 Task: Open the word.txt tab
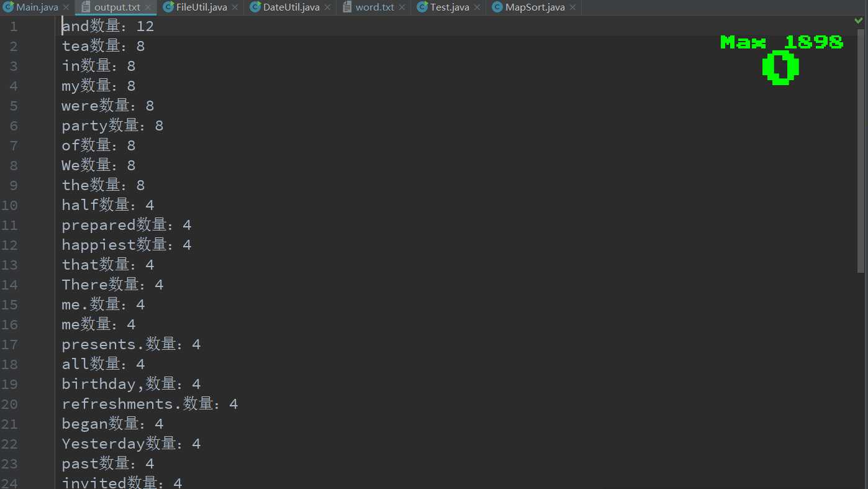[375, 7]
